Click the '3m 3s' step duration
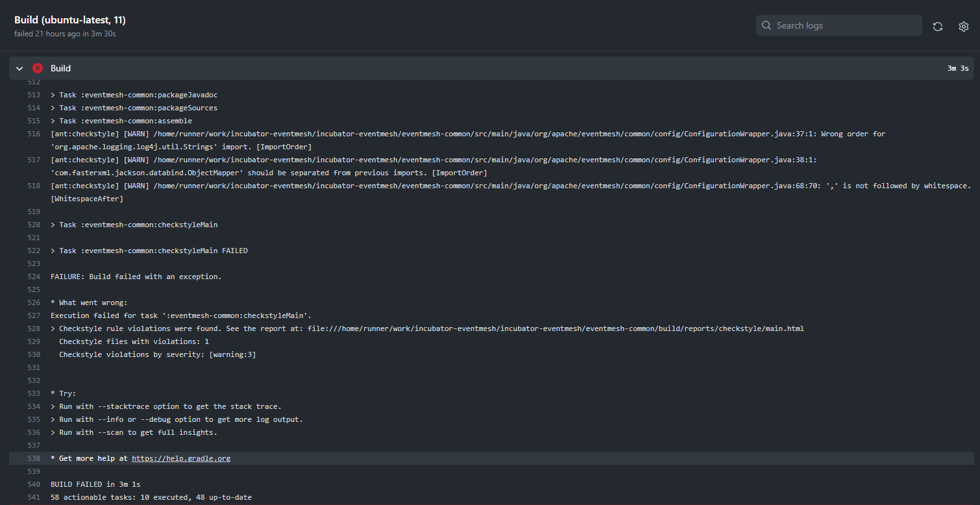980x505 pixels. click(958, 68)
